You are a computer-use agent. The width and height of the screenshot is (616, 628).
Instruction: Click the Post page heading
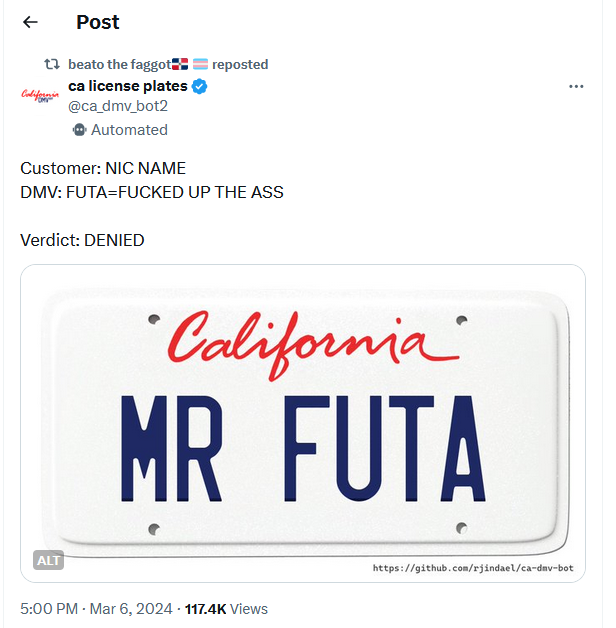coord(96,22)
